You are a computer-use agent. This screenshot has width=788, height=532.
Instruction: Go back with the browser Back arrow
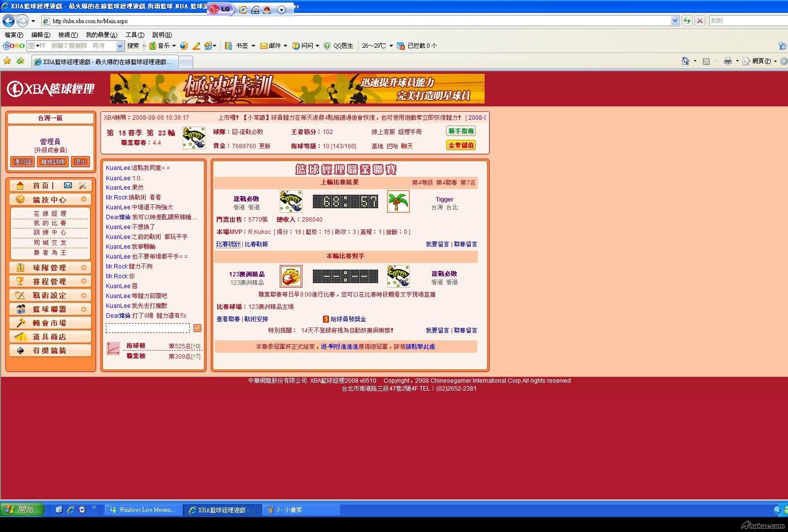click(8, 21)
